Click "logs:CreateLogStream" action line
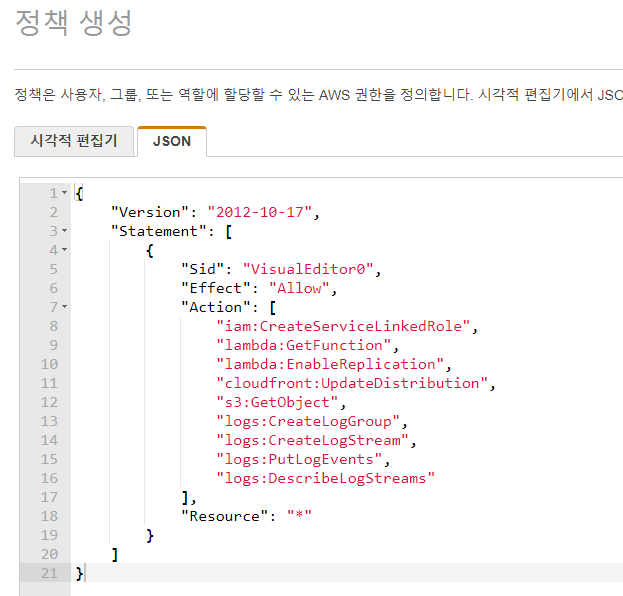Image resolution: width=623 pixels, height=596 pixels. tap(312, 440)
